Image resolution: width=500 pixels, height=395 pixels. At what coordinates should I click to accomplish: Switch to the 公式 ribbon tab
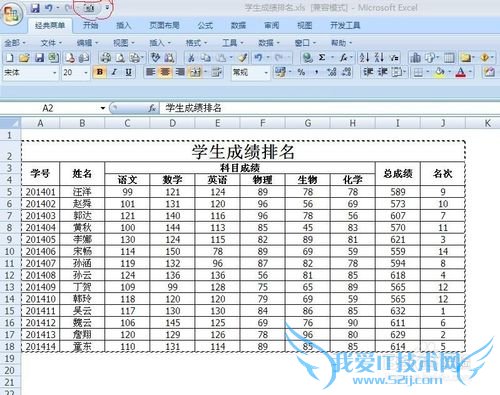(205, 25)
